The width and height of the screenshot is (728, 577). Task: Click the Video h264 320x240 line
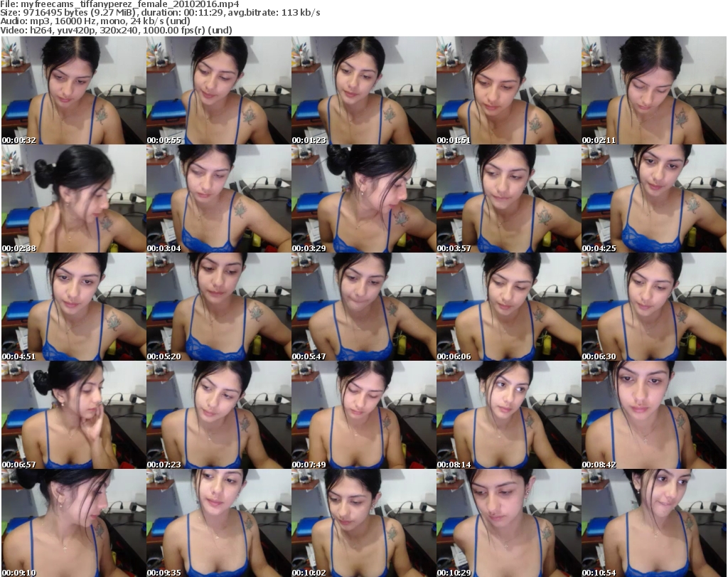pos(116,30)
